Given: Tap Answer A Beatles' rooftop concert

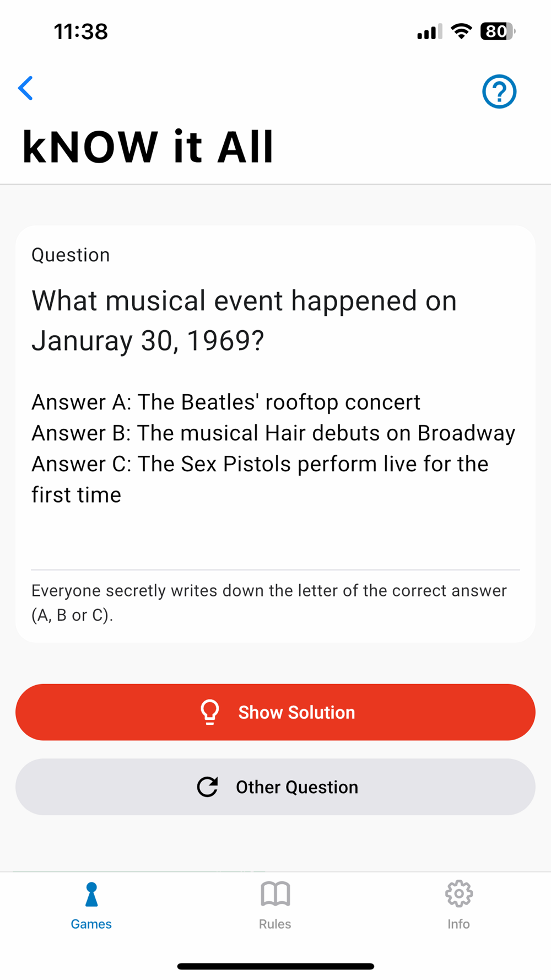Looking at the screenshot, I should point(226,402).
